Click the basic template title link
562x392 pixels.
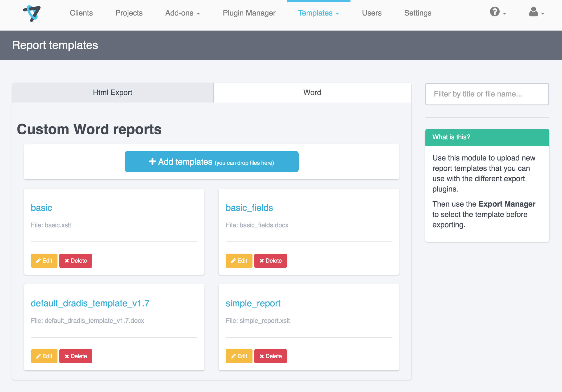(x=41, y=208)
